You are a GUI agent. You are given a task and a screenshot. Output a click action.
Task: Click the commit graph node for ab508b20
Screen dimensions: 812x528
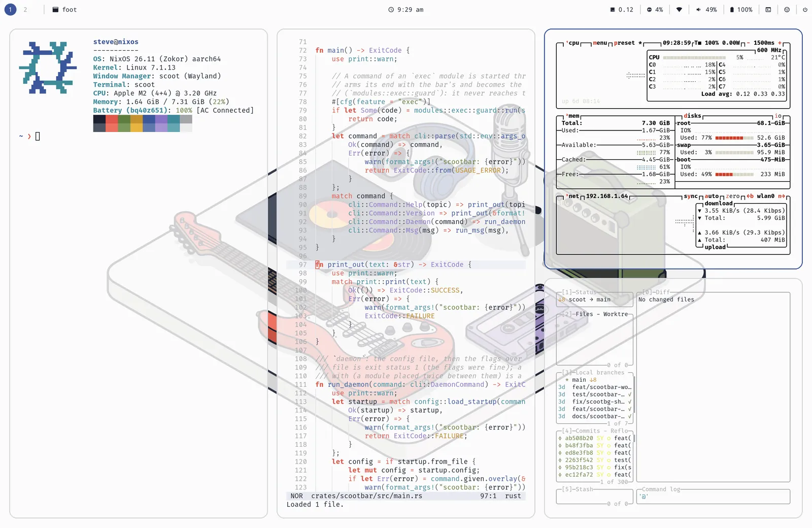tap(560, 438)
